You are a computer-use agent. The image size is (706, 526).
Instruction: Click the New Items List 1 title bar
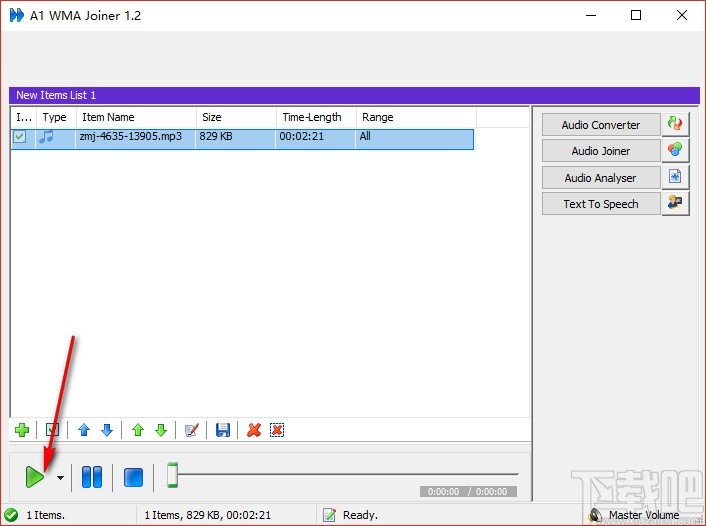[354, 95]
